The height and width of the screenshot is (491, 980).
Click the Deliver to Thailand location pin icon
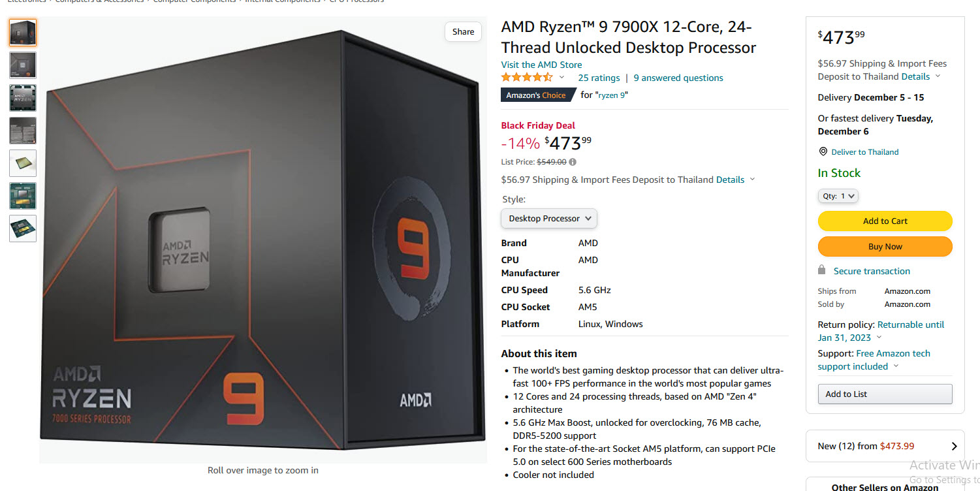click(823, 151)
